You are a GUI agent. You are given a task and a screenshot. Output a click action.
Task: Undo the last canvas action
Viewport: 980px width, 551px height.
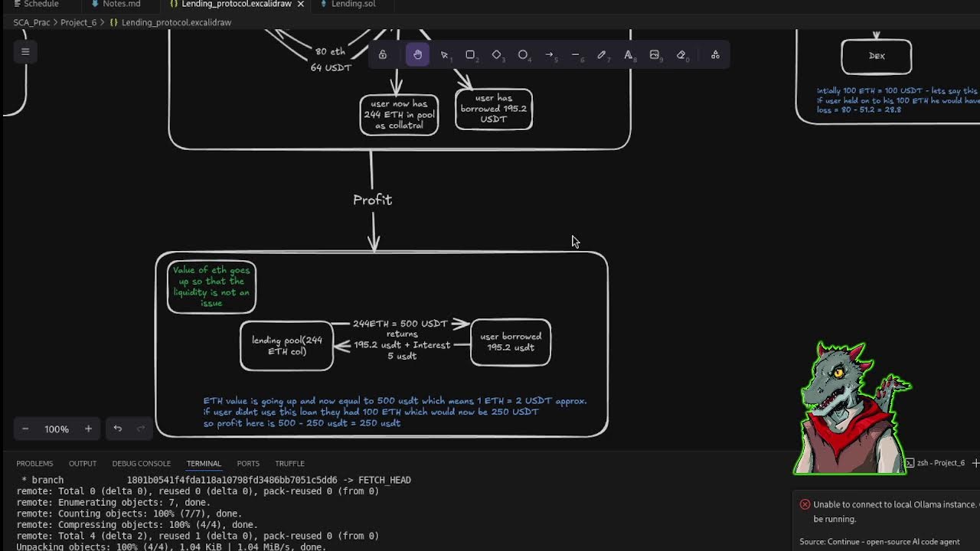(117, 429)
